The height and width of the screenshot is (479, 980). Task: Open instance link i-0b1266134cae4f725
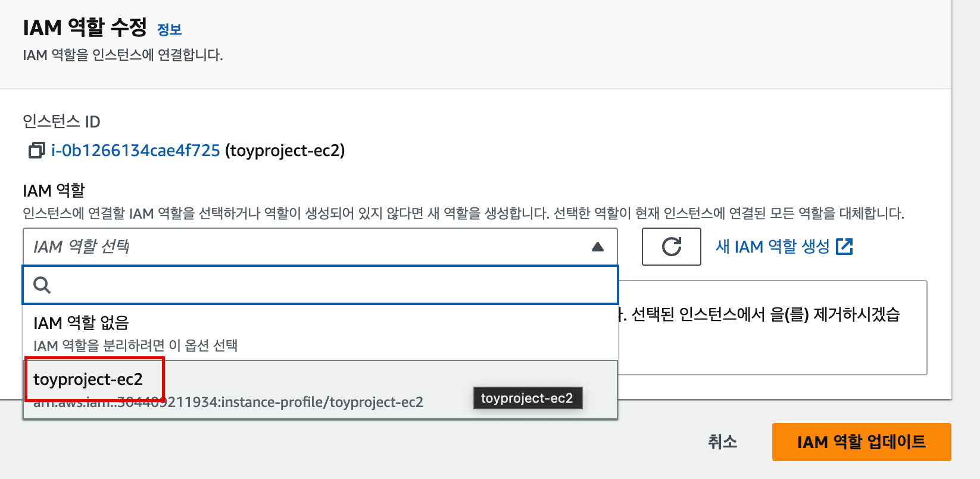pos(136,150)
